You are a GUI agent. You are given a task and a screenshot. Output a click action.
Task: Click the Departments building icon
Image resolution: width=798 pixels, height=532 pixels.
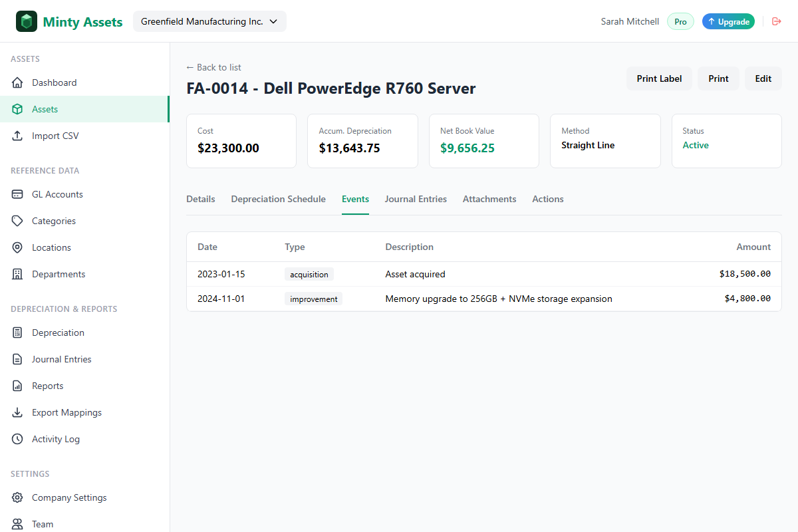tap(17, 274)
